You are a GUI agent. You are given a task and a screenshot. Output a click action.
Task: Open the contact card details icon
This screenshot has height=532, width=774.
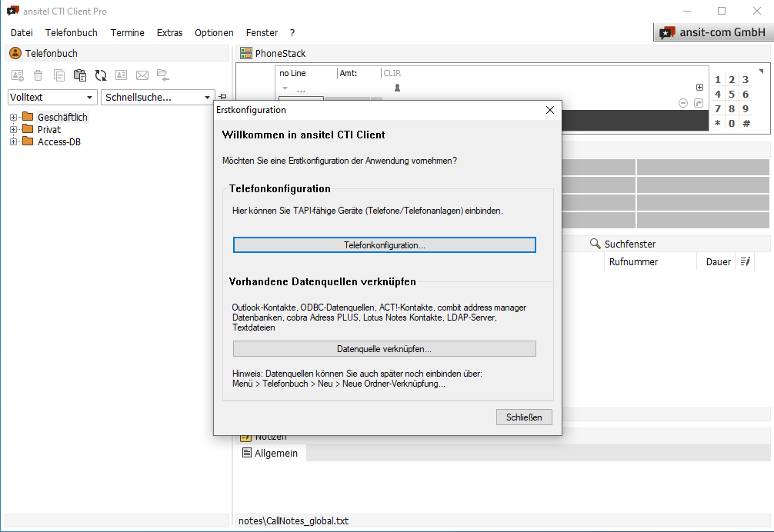pos(121,75)
